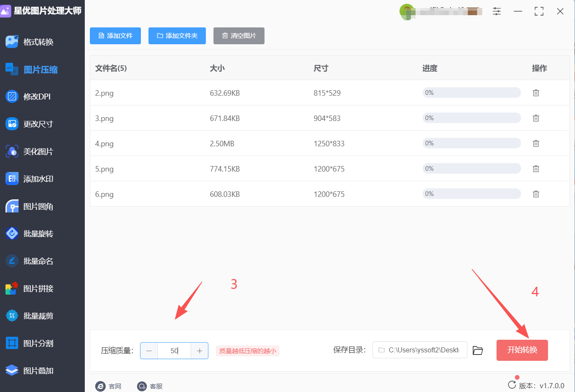The image size is (575, 392).
Task: Open the 图片圆角 rounded corner icon
Action: tap(12, 206)
